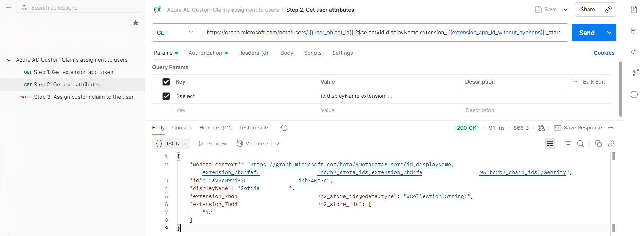The image size is (644, 236).
Task: Click the empty Key field in params table
Action: pos(245,110)
